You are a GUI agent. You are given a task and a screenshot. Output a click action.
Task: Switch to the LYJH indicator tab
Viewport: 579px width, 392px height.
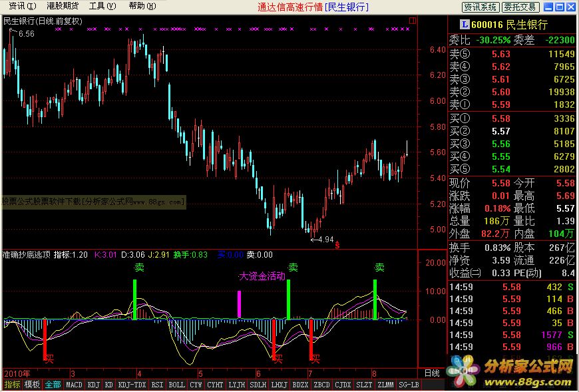[x=237, y=385]
